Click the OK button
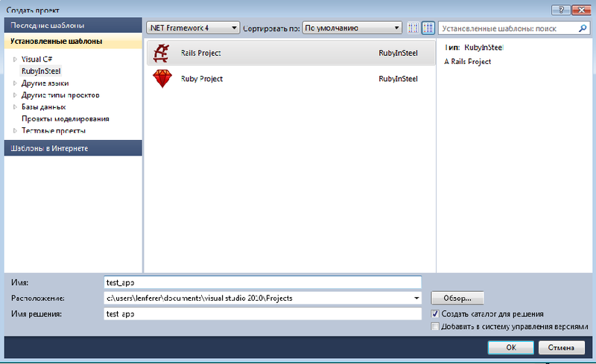596x364 pixels. [511, 348]
